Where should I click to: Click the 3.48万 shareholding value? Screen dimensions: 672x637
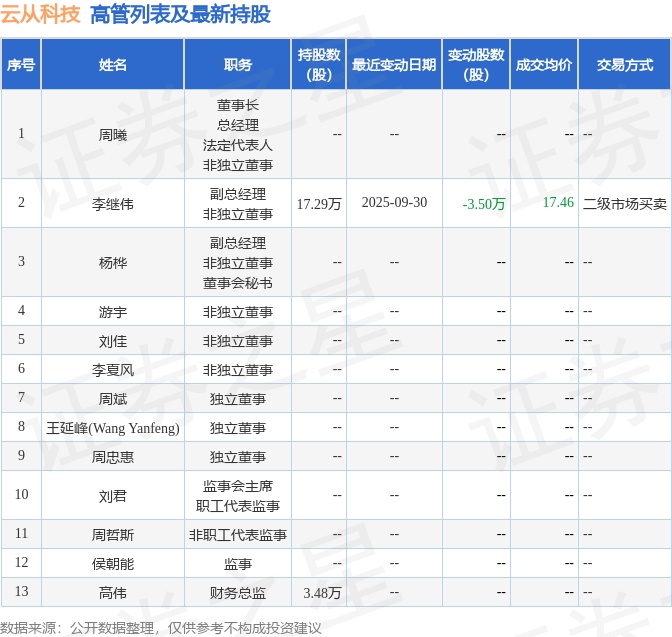[322, 593]
